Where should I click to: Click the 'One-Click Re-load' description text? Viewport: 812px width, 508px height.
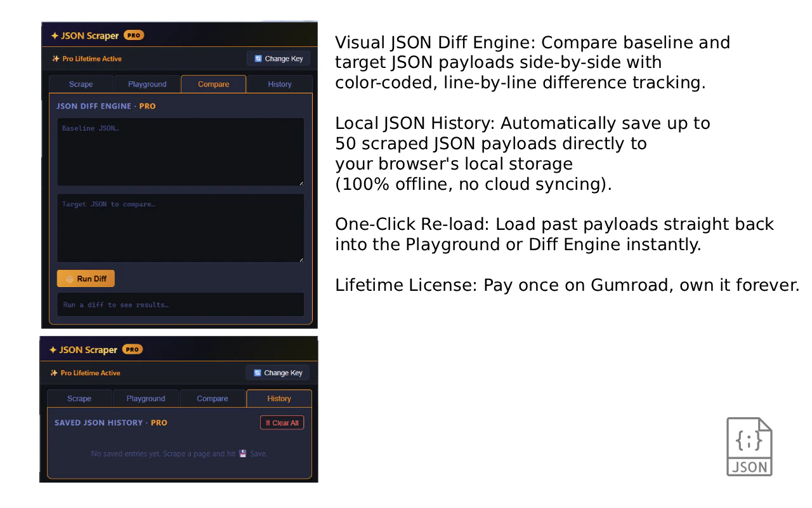click(x=554, y=234)
